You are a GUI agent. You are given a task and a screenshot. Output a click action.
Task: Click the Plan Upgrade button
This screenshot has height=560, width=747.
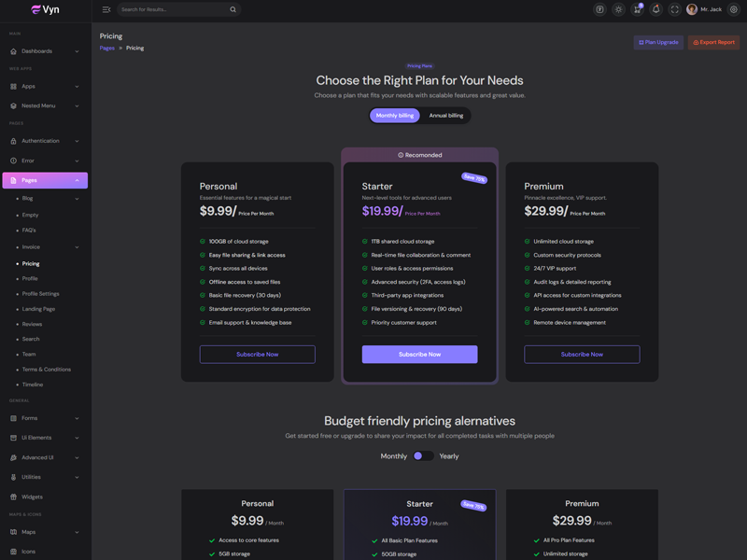[x=658, y=42]
